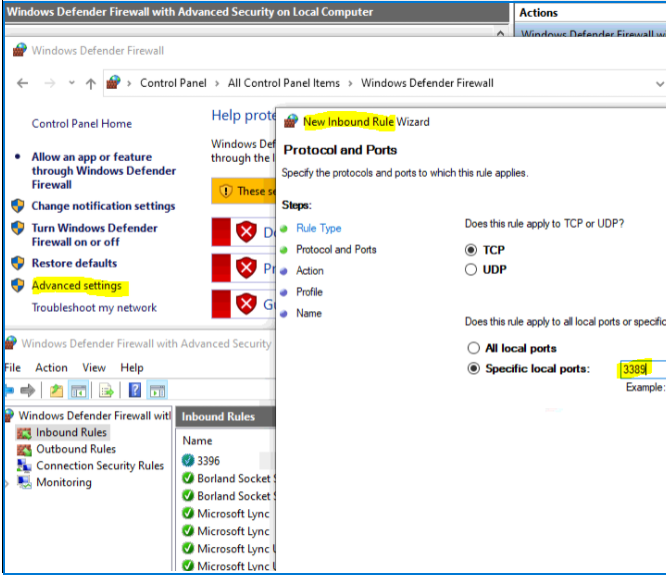Open the Action menu
Image resolution: width=666 pixels, height=576 pixels.
click(51, 367)
